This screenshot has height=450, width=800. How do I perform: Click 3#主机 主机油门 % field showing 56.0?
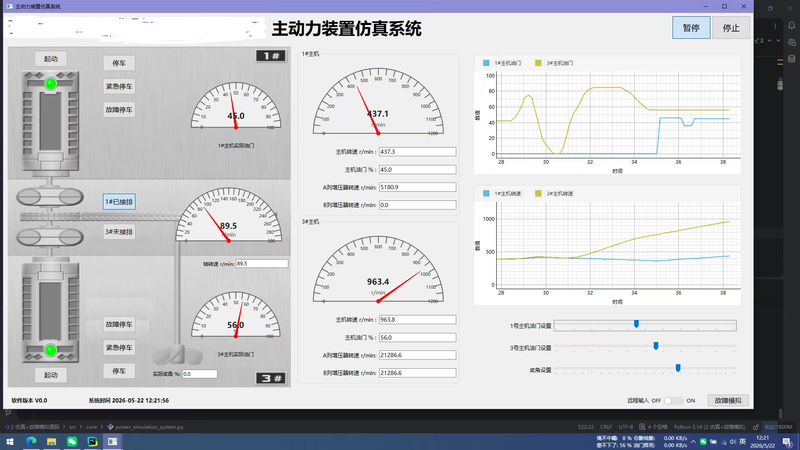(x=417, y=337)
